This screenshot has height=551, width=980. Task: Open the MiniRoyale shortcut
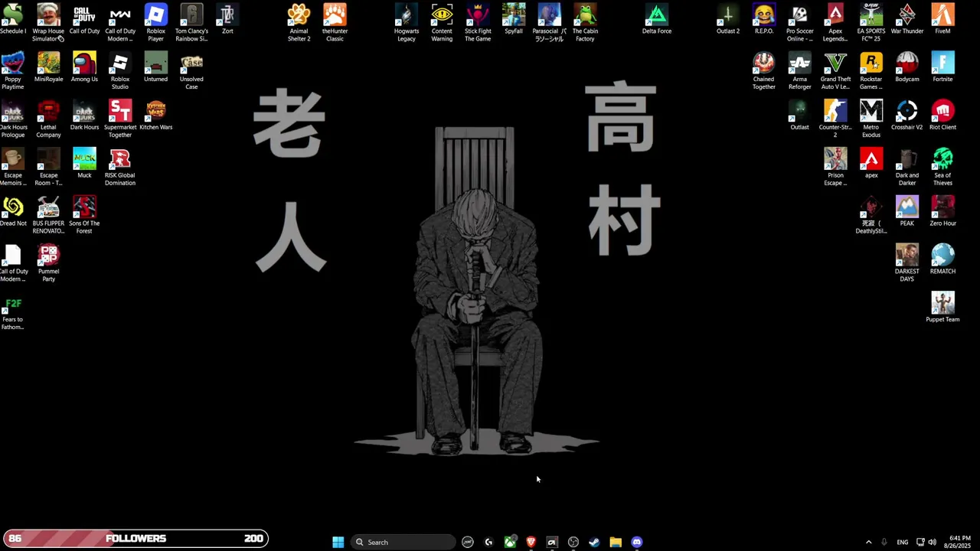[x=48, y=67]
